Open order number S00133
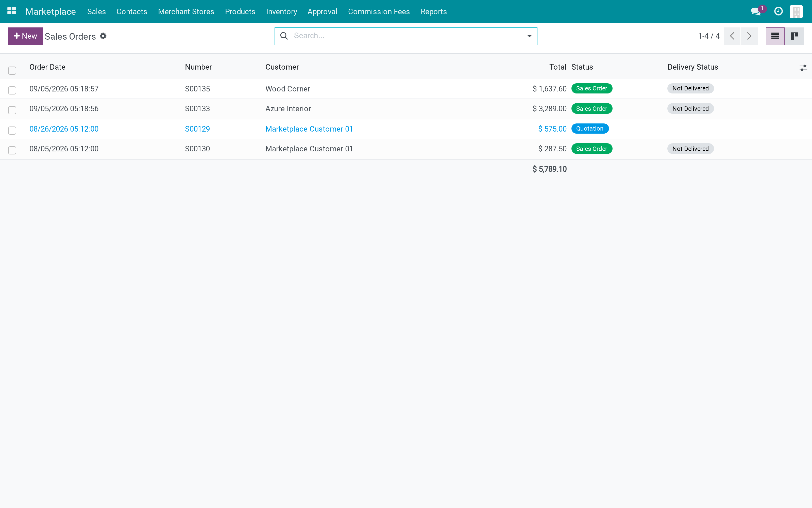The height and width of the screenshot is (508, 812). pyautogui.click(x=197, y=108)
